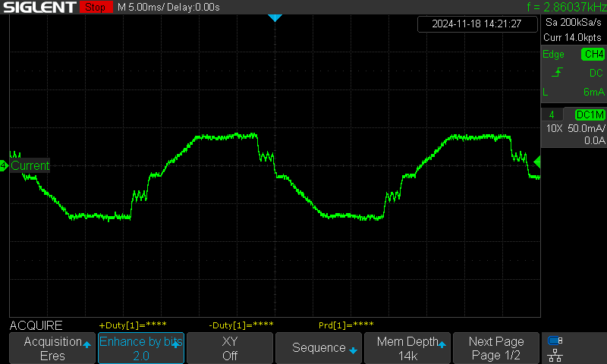Click the down arrow on Sequence button
This screenshot has width=607, height=364.
pos(353,351)
